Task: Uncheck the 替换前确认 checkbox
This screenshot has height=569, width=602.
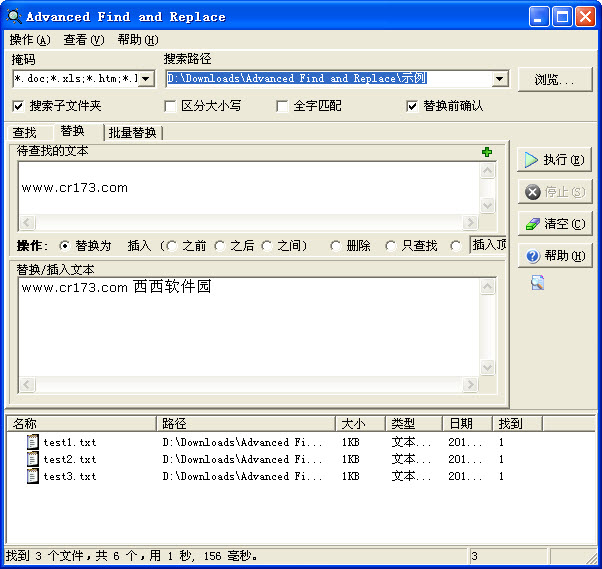Action: coord(412,106)
